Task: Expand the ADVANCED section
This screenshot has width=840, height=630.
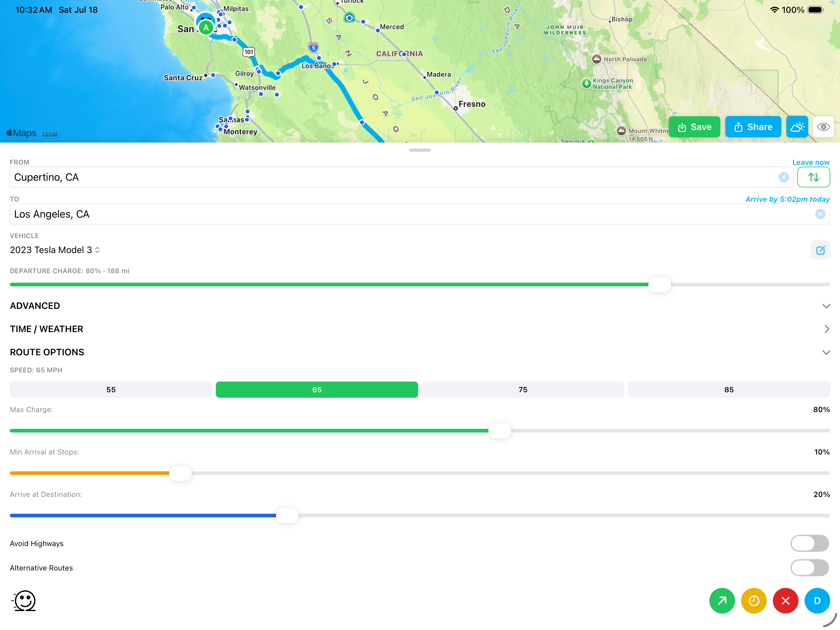Action: point(420,306)
